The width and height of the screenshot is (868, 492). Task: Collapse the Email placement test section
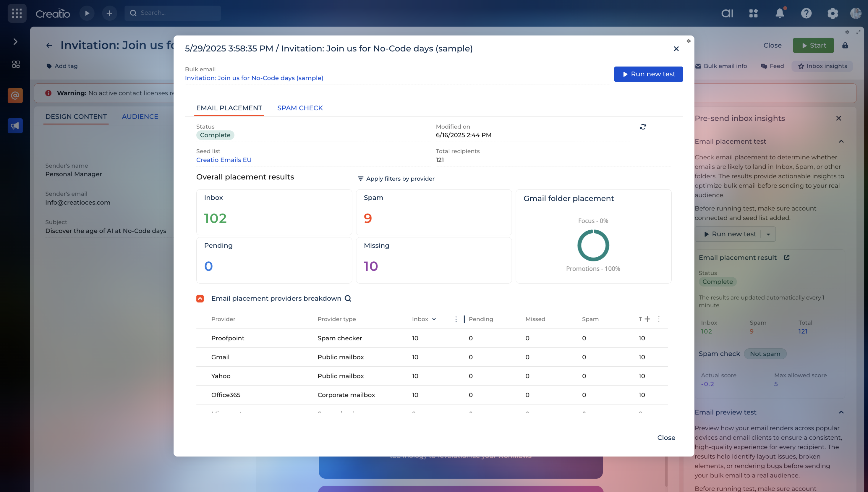point(841,142)
